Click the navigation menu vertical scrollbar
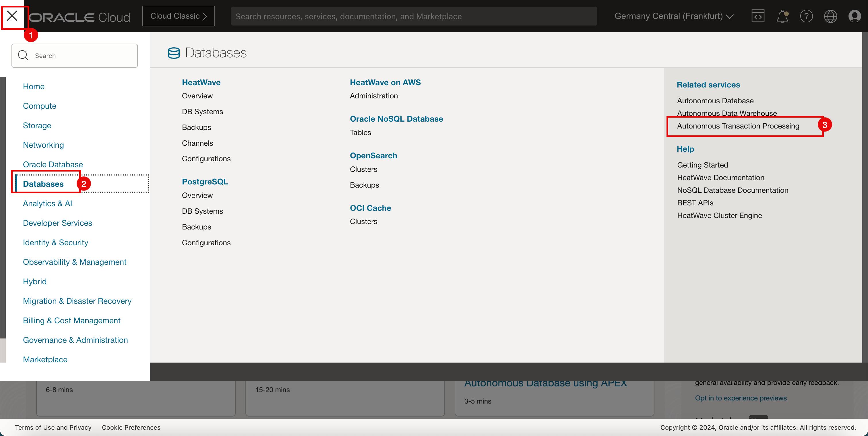 (3, 207)
